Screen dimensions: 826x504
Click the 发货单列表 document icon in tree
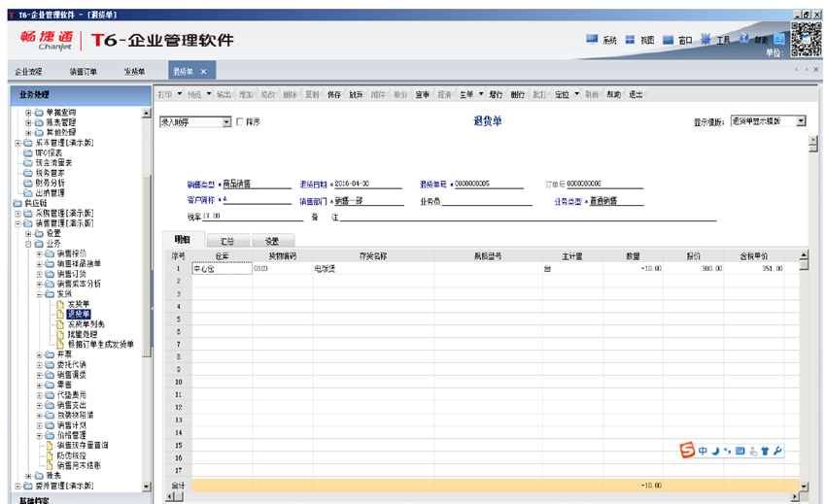pyautogui.click(x=60, y=324)
